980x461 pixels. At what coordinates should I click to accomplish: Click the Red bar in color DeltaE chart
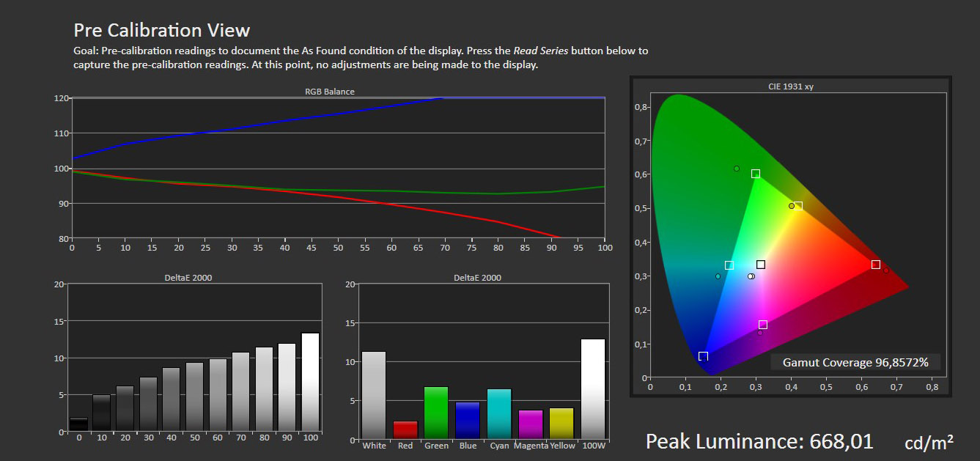tap(405, 429)
